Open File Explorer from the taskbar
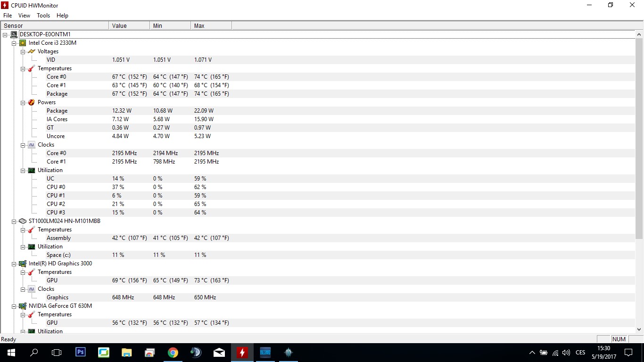The width and height of the screenshot is (644, 362). coord(127,352)
